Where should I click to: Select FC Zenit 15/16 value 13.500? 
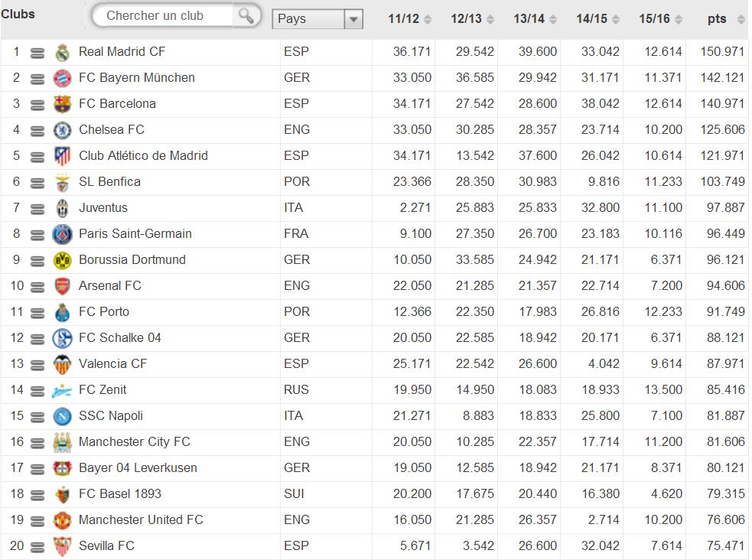click(x=663, y=389)
